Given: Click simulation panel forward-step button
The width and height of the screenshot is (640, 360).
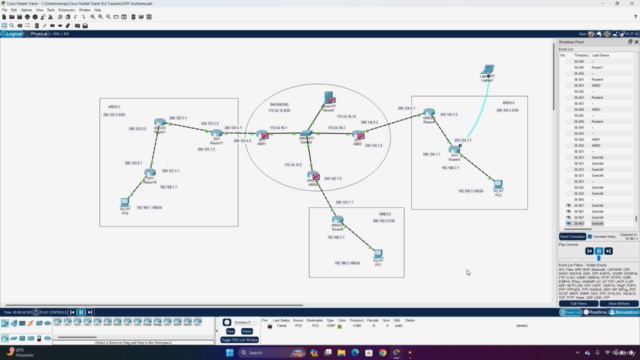Looking at the screenshot, I should [609, 251].
